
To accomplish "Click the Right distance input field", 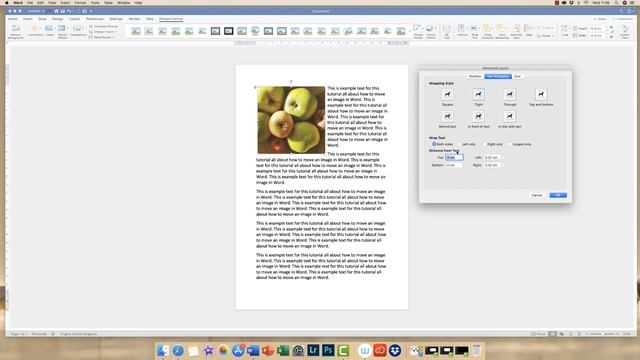I will click(492, 165).
